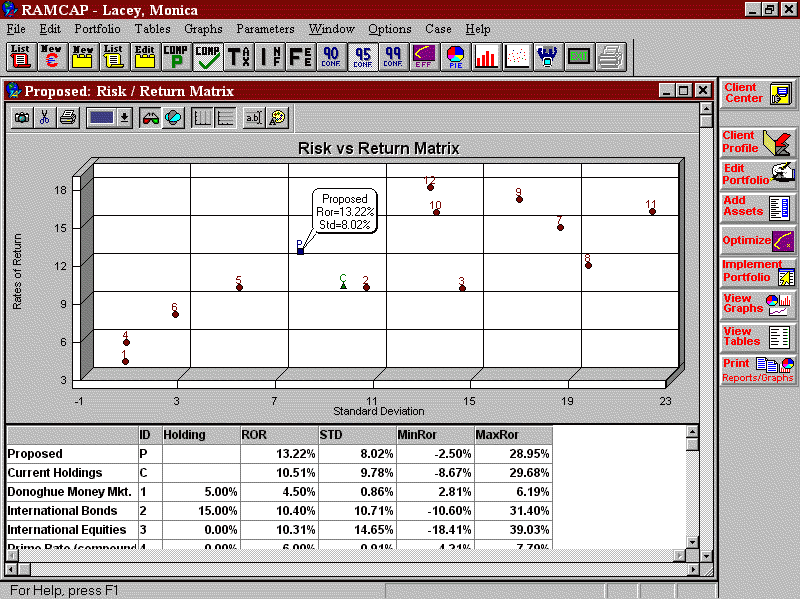800x600 pixels.
Task: Toggle horizontal grid lines on chart
Action: (225, 117)
